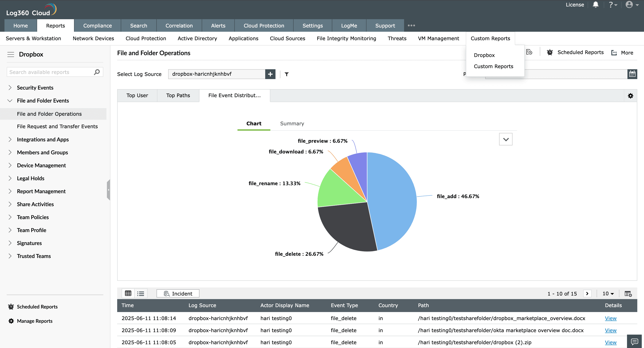This screenshot has width=644, height=348.
Task: Switch to list view
Action: tap(141, 293)
